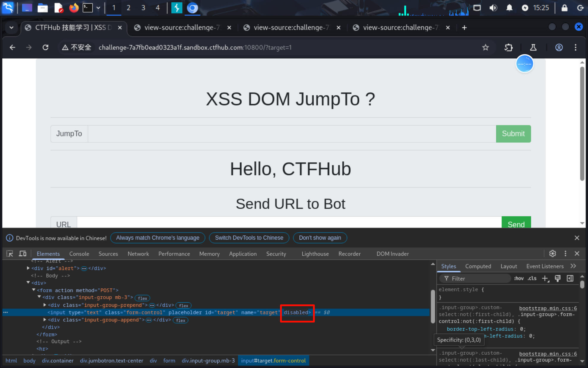
Task: Collapse the form action POST node
Action: 34,290
